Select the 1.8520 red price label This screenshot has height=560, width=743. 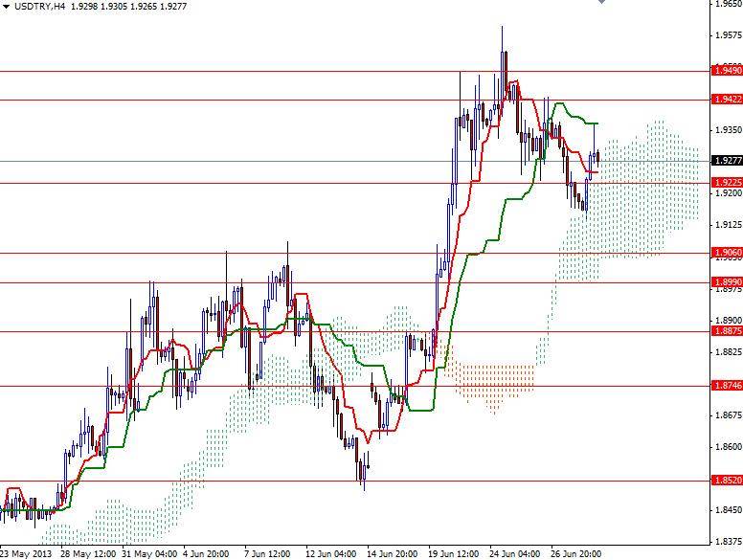[728, 481]
